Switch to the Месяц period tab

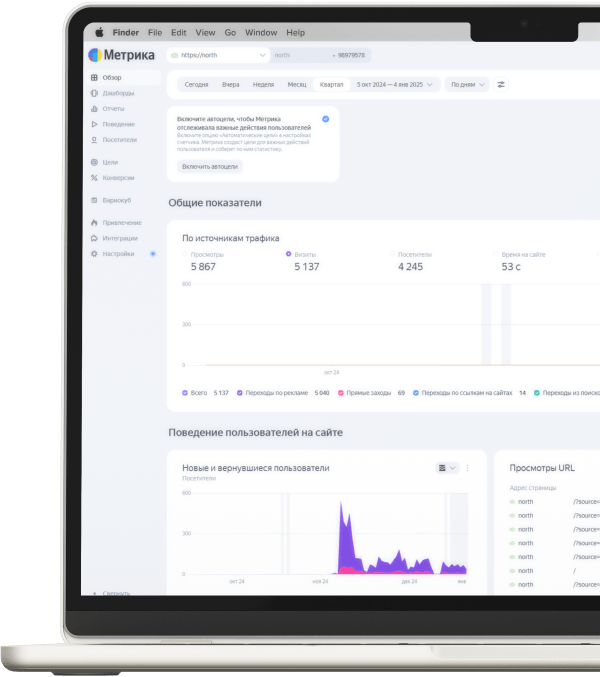(297, 85)
